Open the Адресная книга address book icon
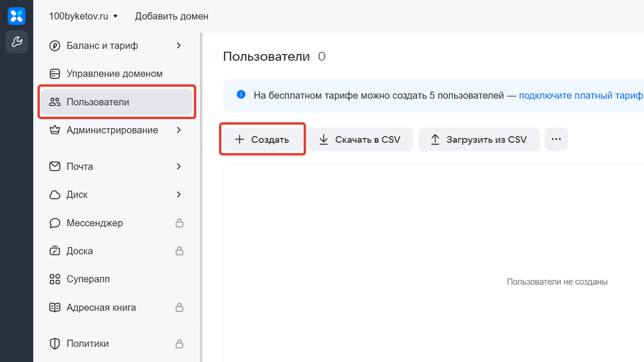644x362 pixels. (54, 307)
